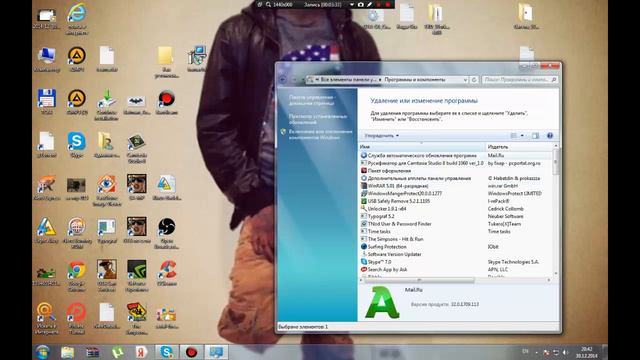The height and width of the screenshot is (360, 640).
Task: Open the view options dropdown arrow
Action: pyautogui.click(x=522, y=136)
